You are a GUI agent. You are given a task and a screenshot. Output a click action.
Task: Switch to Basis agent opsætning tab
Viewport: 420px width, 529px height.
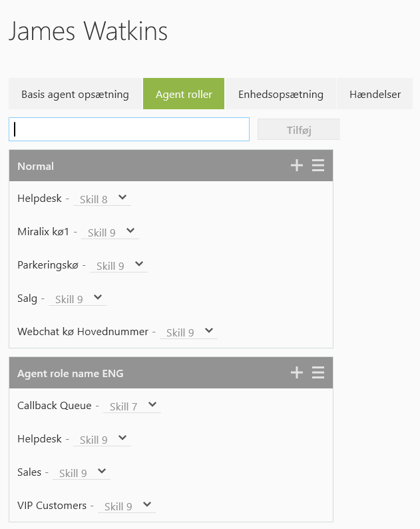[x=75, y=94]
